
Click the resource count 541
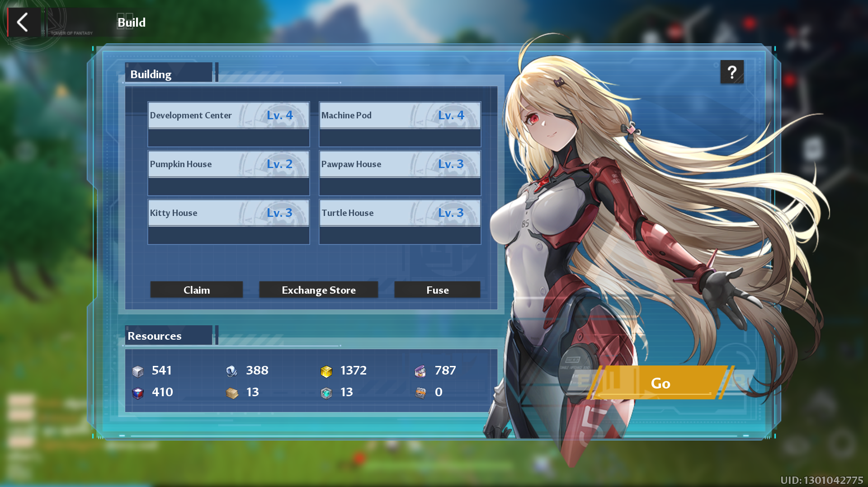[161, 370]
